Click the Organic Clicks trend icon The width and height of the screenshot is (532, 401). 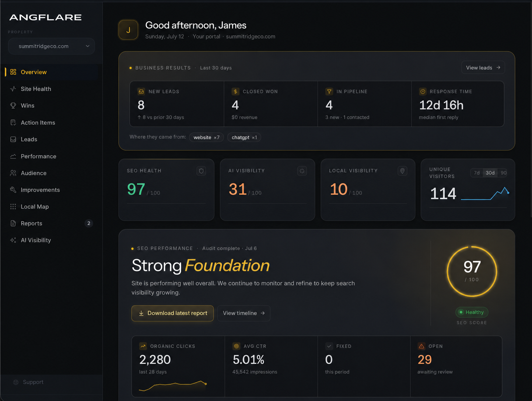pyautogui.click(x=143, y=346)
